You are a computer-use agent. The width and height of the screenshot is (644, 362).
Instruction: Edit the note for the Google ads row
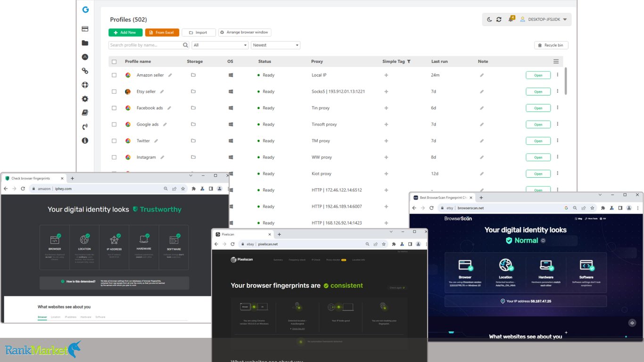(482, 124)
